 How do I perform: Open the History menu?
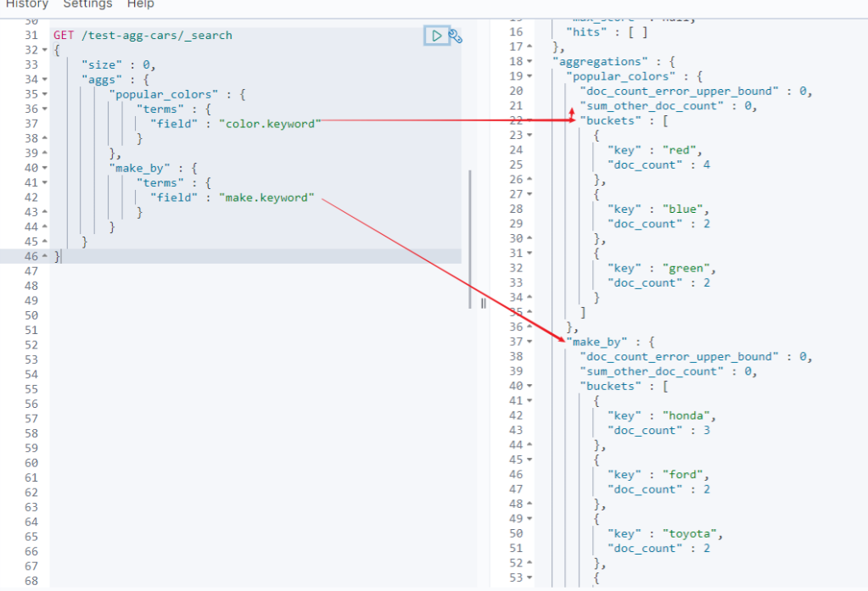[x=27, y=4]
